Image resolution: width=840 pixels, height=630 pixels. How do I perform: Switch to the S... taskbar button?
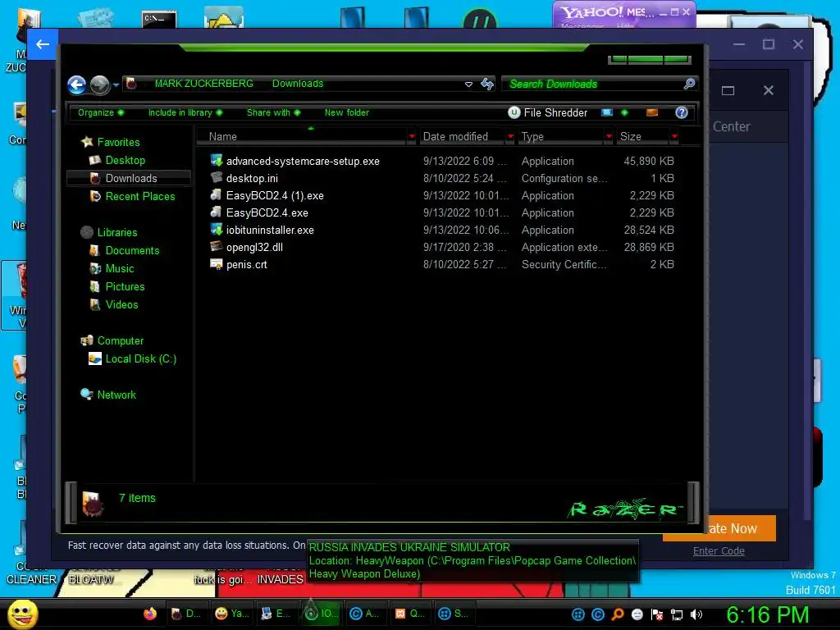(453, 614)
